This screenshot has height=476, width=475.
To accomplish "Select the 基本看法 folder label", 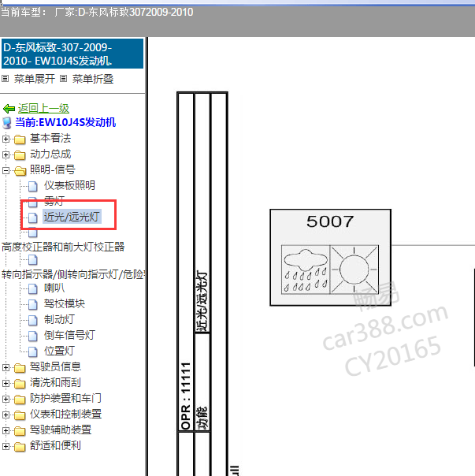I will click(x=50, y=138).
